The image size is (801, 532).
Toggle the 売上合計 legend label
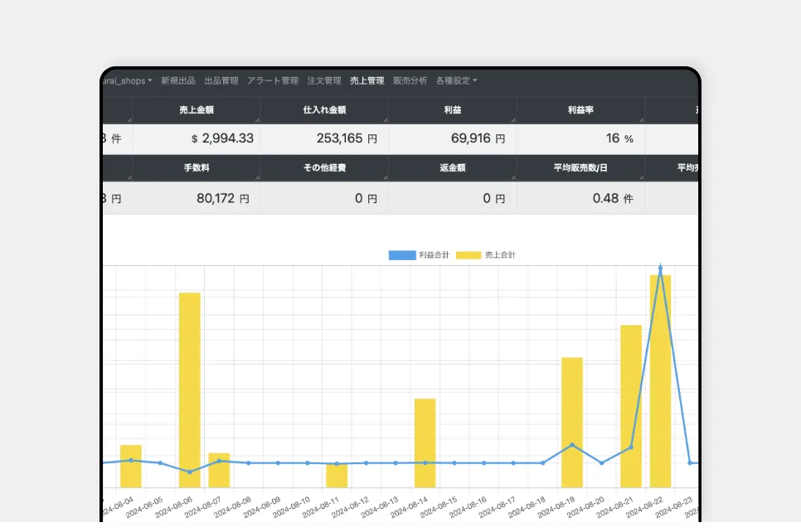[500, 255]
